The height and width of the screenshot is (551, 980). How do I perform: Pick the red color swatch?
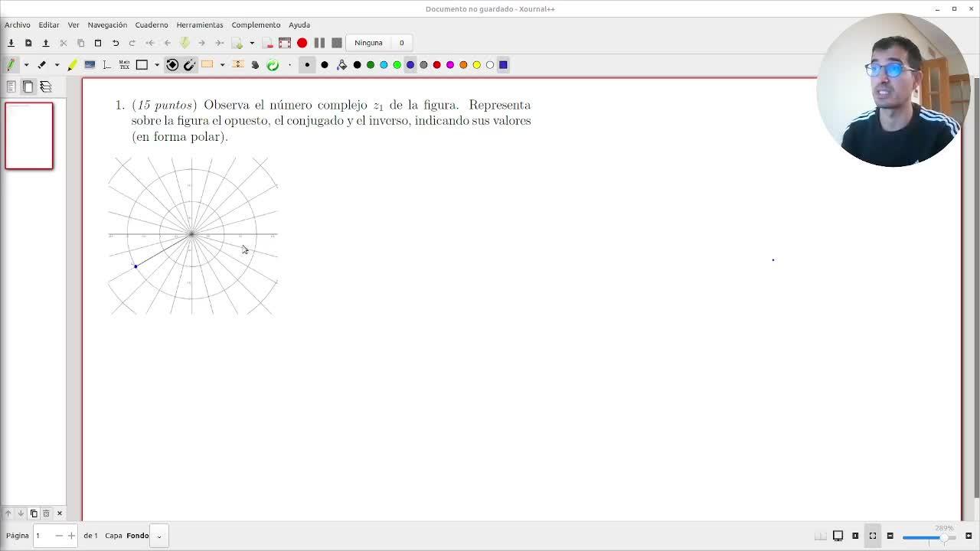coord(436,65)
